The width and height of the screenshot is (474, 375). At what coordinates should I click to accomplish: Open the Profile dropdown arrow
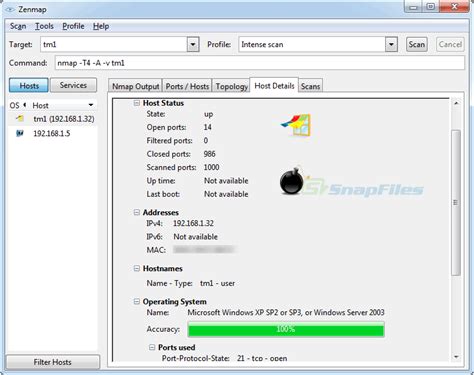click(391, 44)
